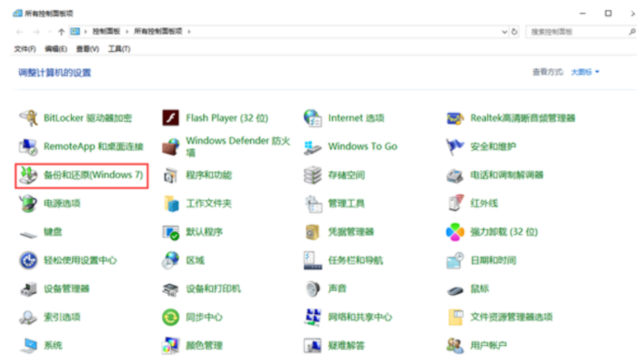Open the 同步中心 green sync icon
Screen dimensions: 637x364
coord(171,318)
